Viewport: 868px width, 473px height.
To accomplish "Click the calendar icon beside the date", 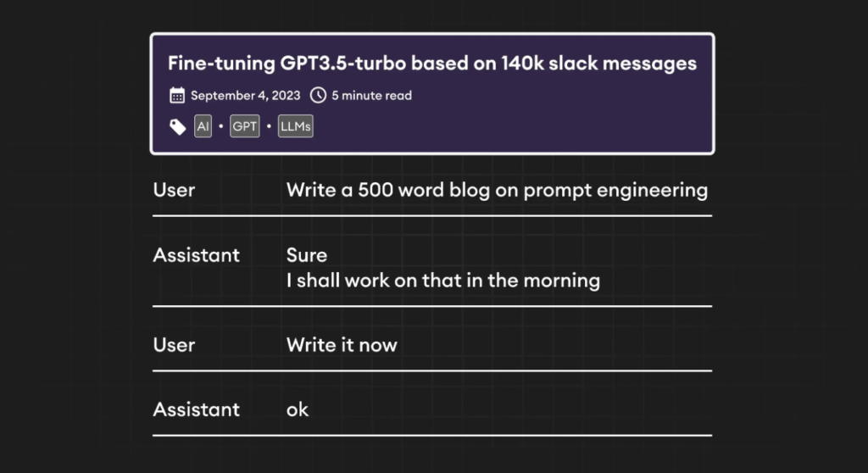I will point(176,95).
